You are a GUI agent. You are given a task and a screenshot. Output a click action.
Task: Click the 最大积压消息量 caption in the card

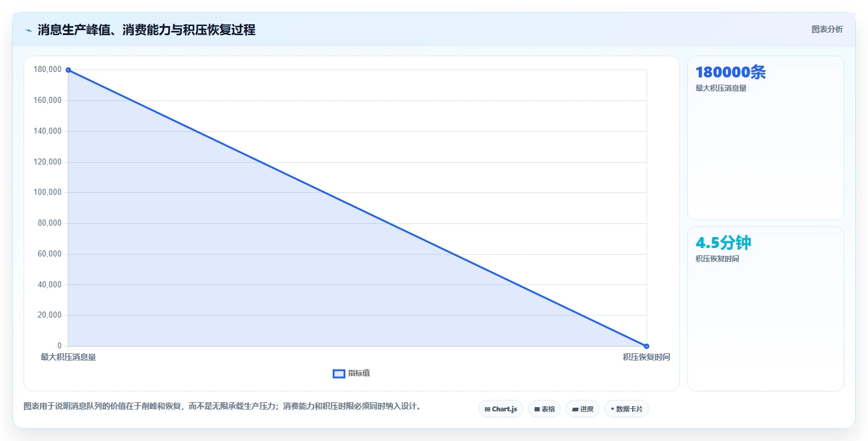pos(721,88)
